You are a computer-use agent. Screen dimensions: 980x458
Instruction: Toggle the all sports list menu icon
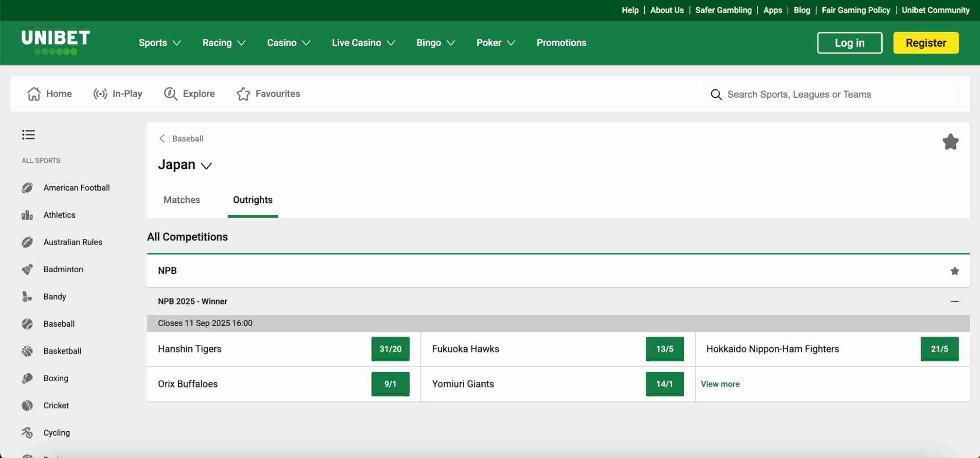click(28, 135)
